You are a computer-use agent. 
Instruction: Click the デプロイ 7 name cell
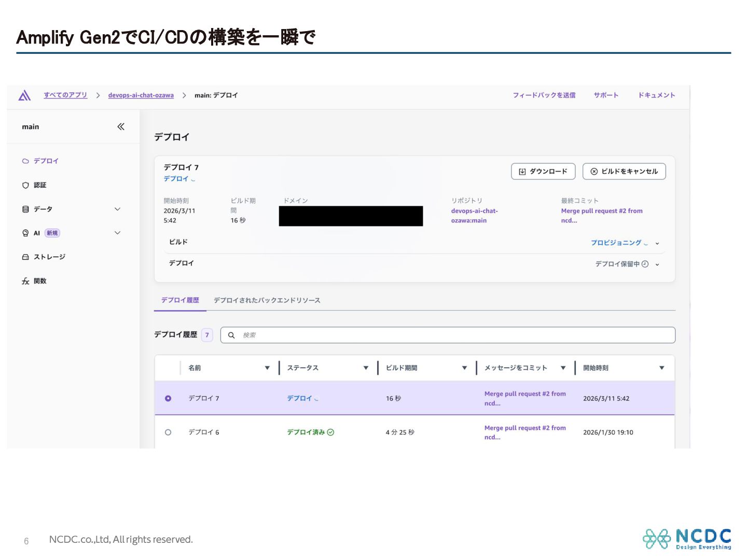(204, 399)
